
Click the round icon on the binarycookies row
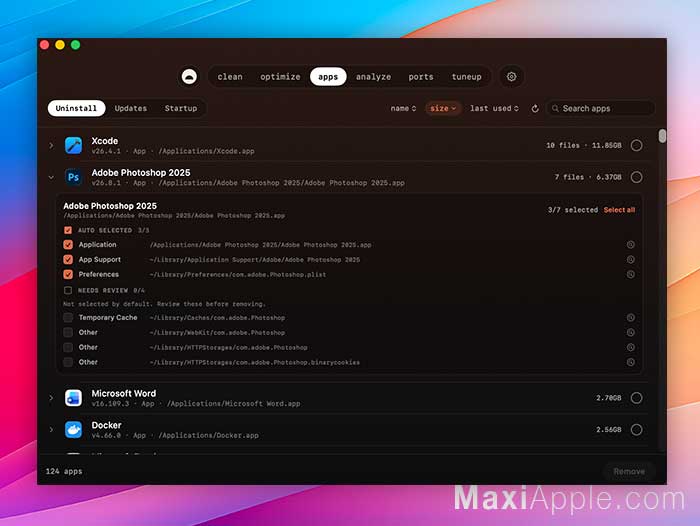pos(631,362)
